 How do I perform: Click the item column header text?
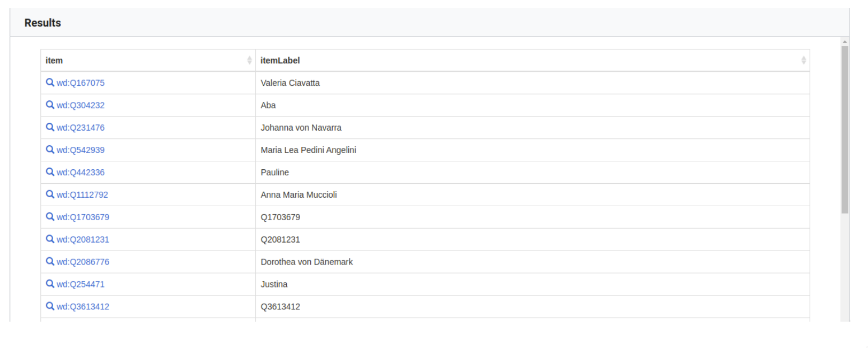click(x=54, y=61)
